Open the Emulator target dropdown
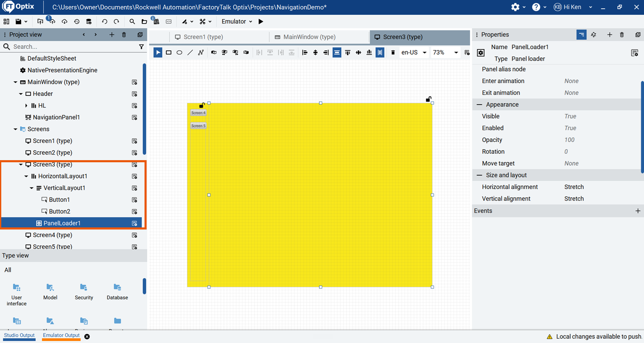Screen dimensions: 644x343 click(237, 21)
